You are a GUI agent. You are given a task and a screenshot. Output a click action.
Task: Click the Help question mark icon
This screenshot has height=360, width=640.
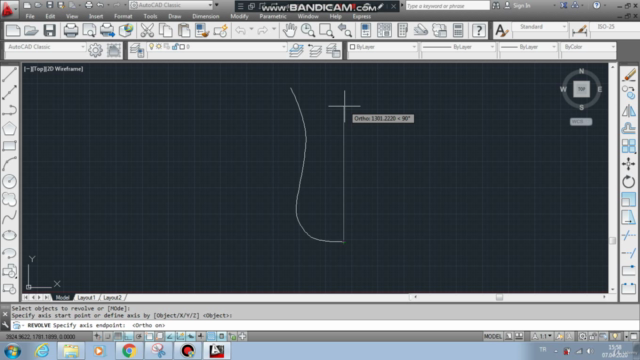point(479,30)
